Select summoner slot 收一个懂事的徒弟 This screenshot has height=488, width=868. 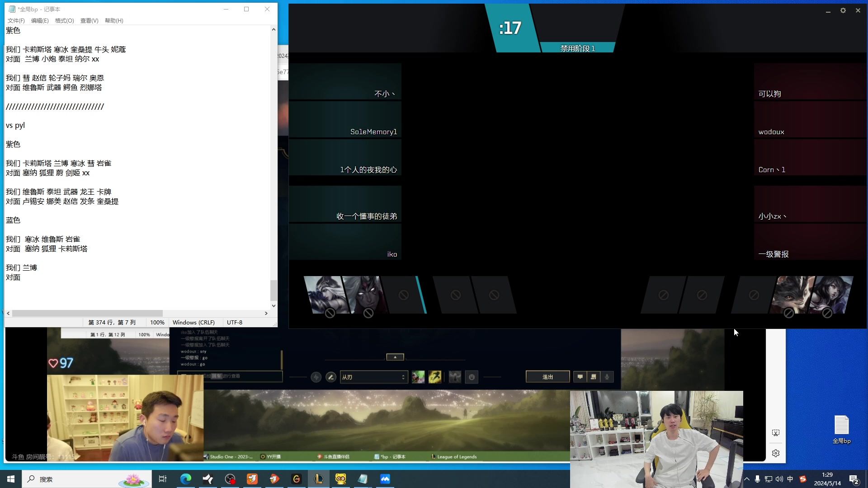click(345, 204)
